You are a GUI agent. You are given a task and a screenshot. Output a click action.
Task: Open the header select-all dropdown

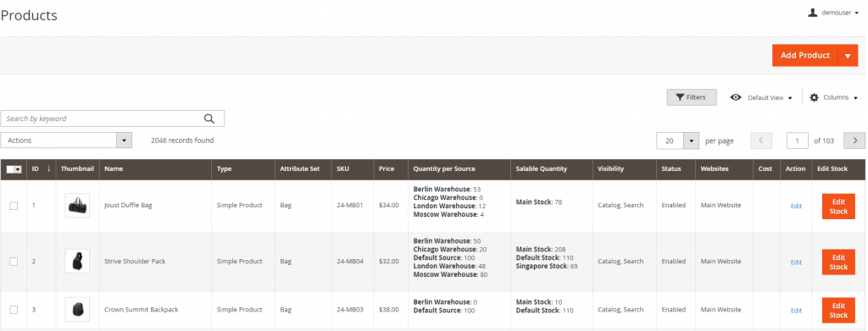click(x=19, y=169)
